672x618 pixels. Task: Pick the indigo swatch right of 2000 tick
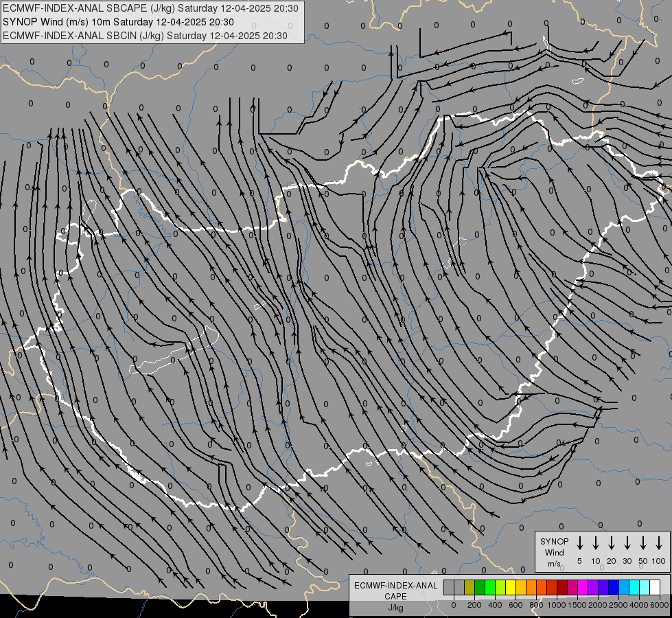pyautogui.click(x=603, y=587)
